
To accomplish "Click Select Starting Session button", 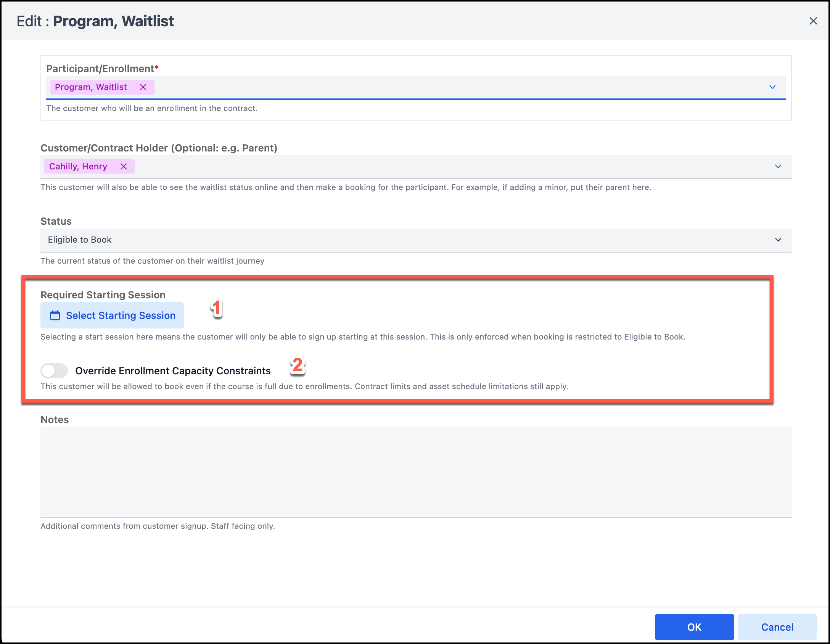I will [120, 316].
